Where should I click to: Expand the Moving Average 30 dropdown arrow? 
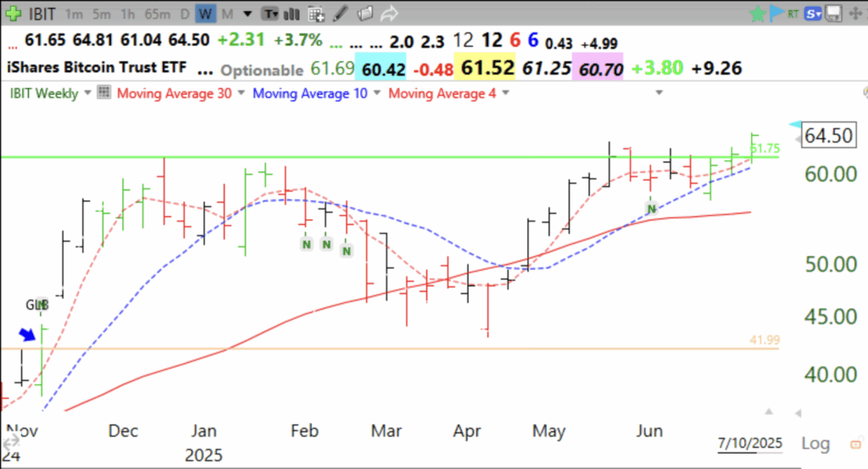pyautogui.click(x=241, y=93)
